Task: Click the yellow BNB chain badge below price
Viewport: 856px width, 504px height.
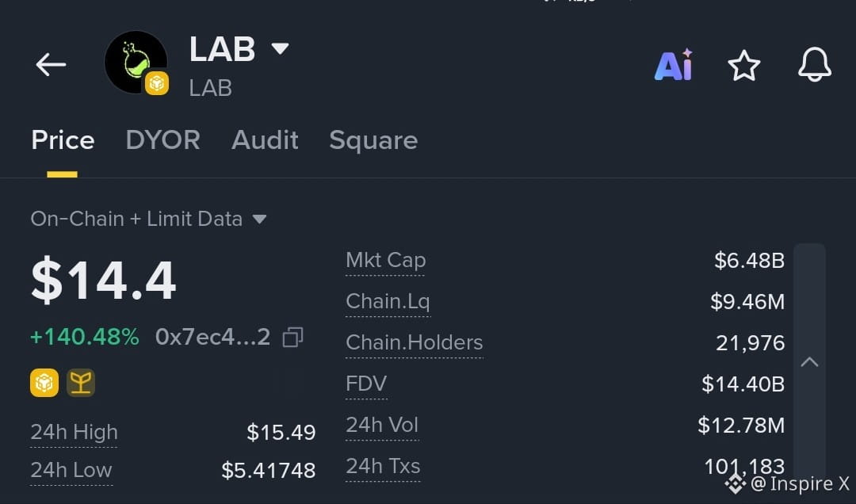Action: pos(44,382)
